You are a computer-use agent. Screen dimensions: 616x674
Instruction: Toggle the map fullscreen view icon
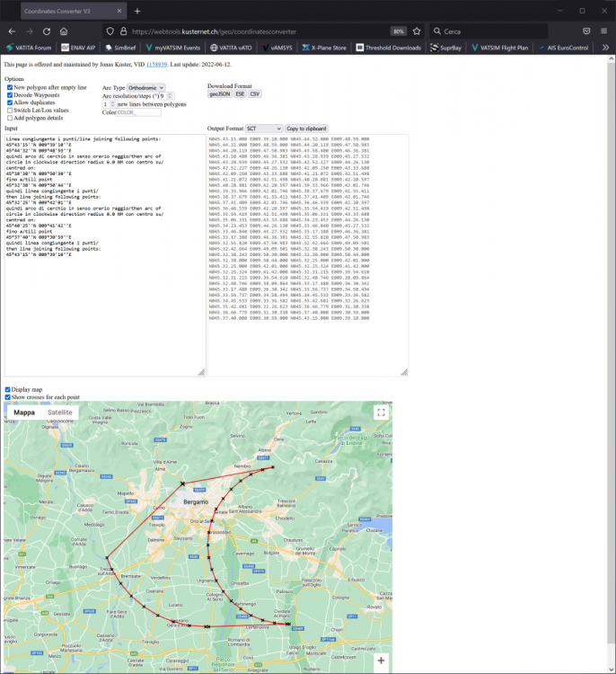pyautogui.click(x=381, y=412)
